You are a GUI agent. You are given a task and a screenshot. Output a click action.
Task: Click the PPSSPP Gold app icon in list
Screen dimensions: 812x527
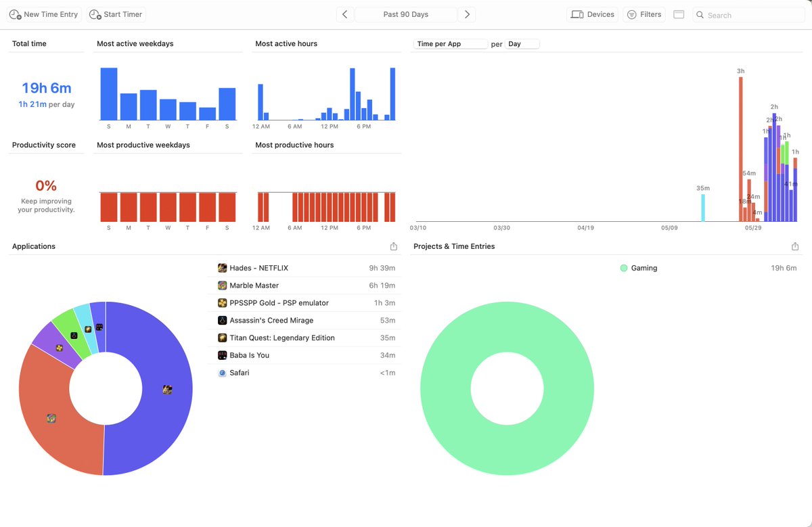click(x=222, y=303)
